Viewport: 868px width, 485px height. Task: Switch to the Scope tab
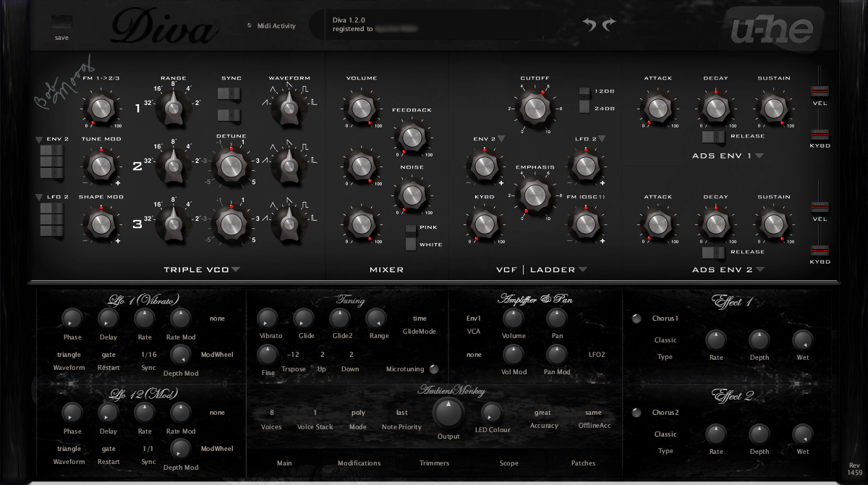click(x=509, y=463)
